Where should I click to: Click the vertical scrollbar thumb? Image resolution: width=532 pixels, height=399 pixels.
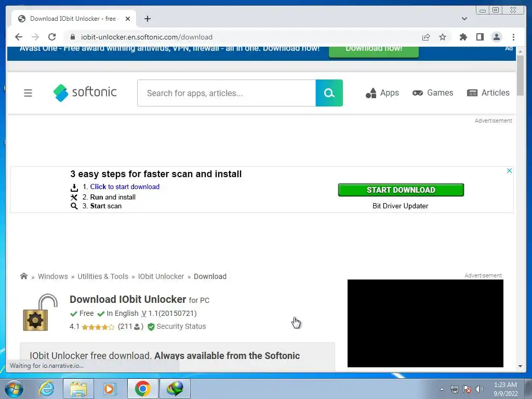pyautogui.click(x=521, y=75)
